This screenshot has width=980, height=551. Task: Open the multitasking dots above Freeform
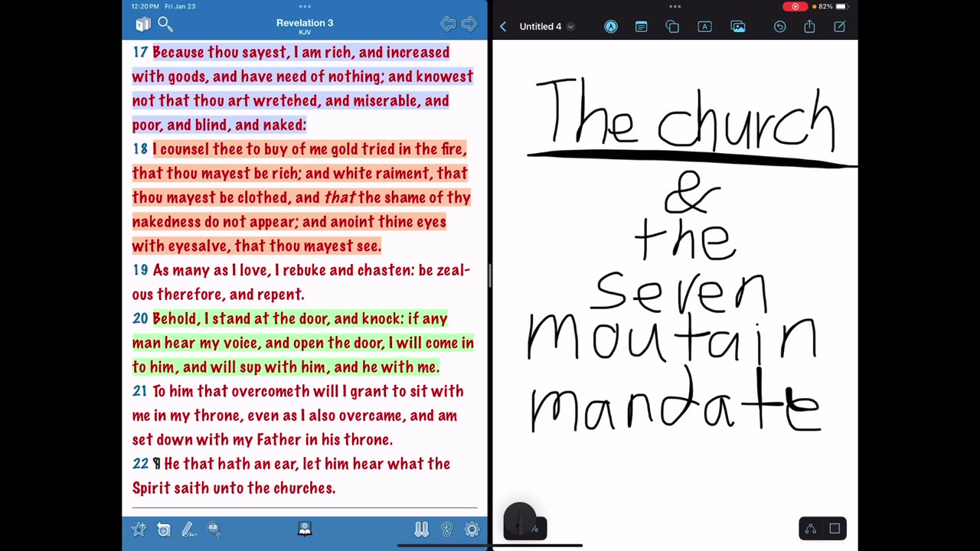point(675,7)
